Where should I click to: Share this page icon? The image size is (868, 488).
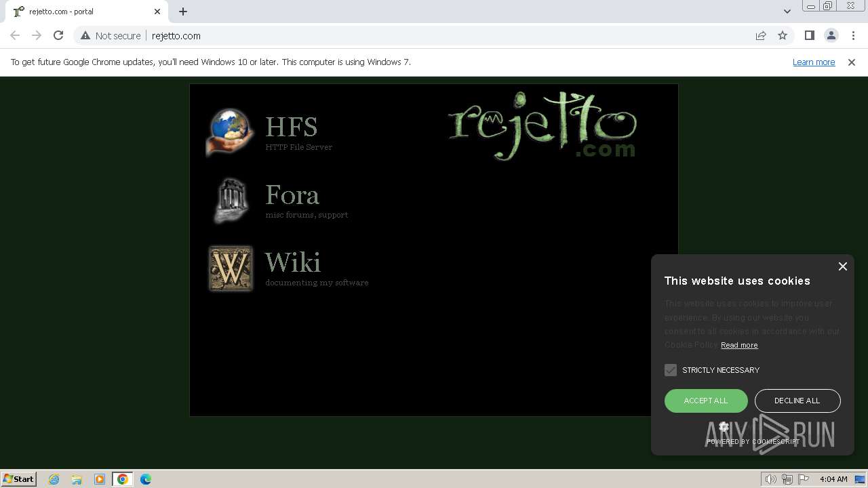(x=761, y=35)
